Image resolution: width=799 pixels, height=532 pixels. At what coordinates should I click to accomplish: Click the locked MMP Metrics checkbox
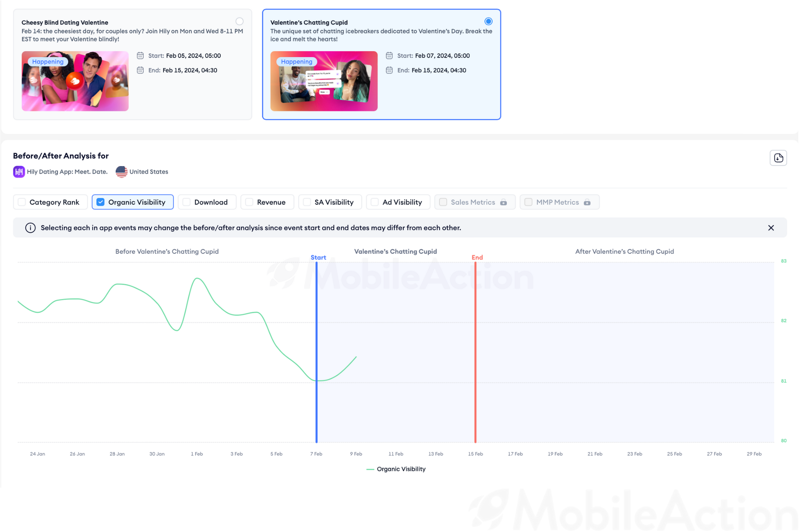tap(528, 202)
